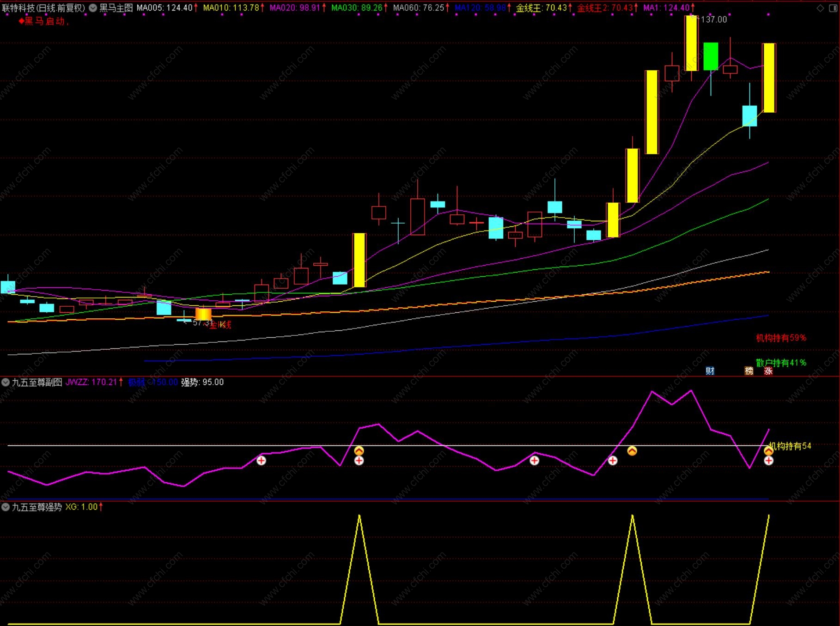Screen dimensions: 840x626
Task: Click the first red plus signal marker
Action: pos(261,460)
